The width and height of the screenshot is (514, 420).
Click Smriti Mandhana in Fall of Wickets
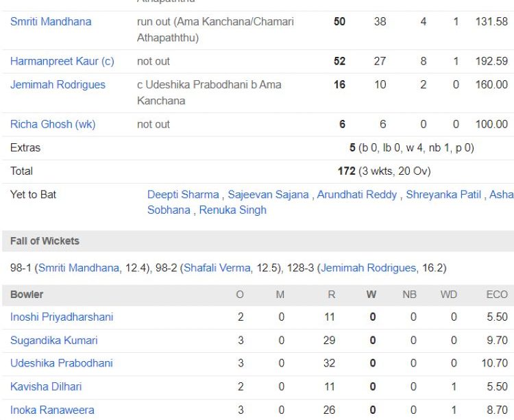[78, 268]
